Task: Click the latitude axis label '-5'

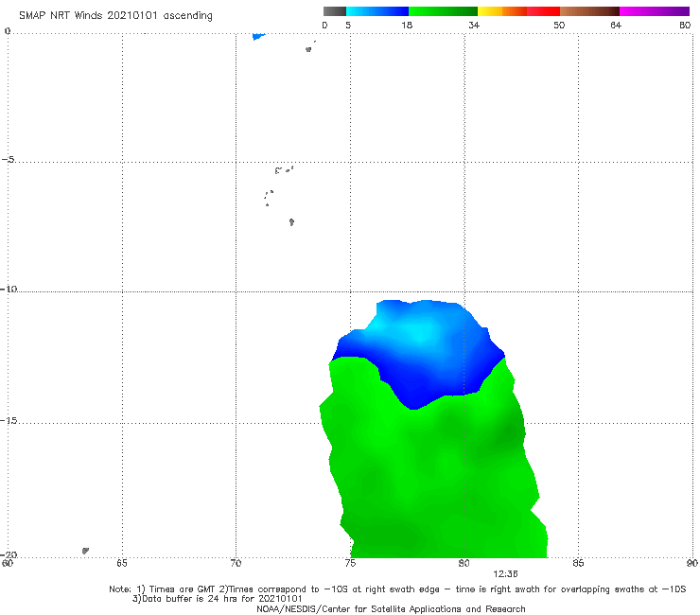Action: 8,160
